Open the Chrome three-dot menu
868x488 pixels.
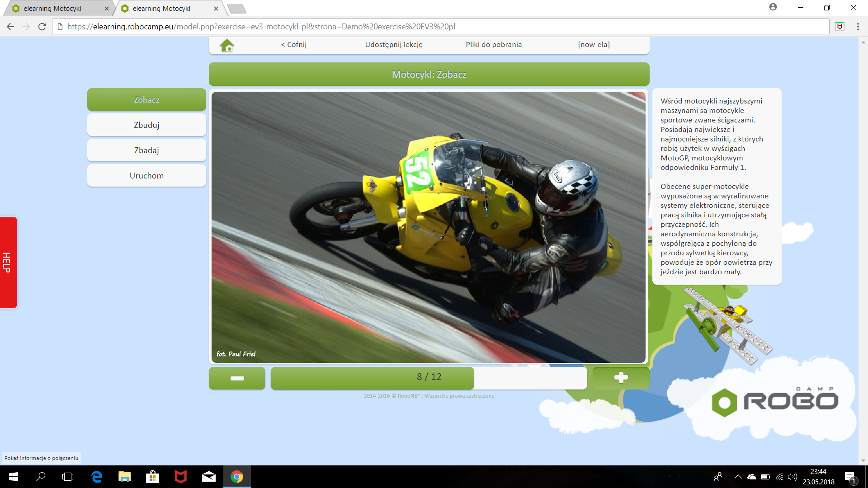coord(858,27)
